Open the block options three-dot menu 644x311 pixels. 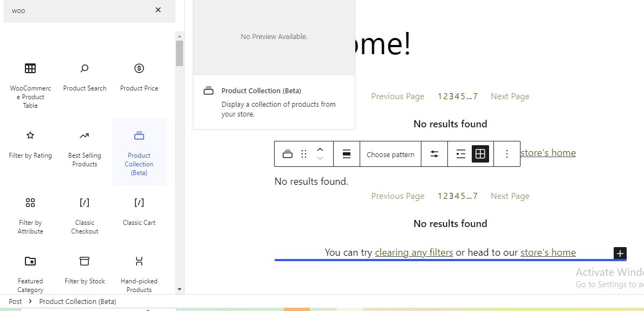tap(507, 154)
